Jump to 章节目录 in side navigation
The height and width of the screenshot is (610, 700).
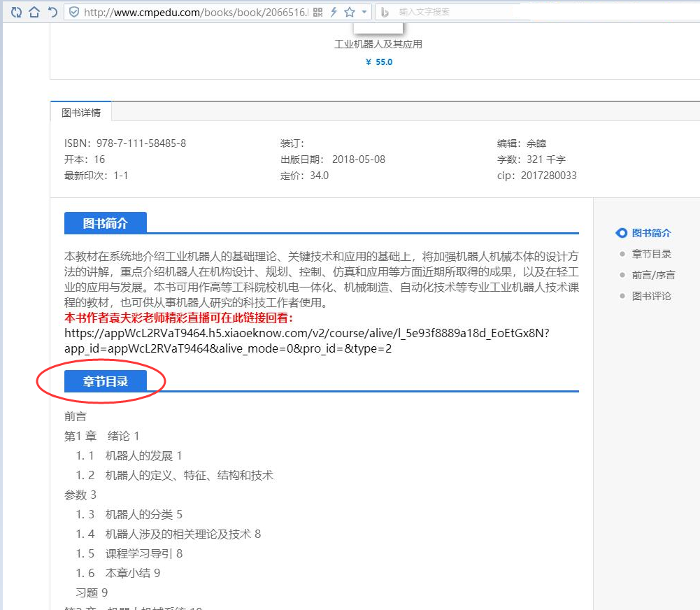(x=651, y=254)
